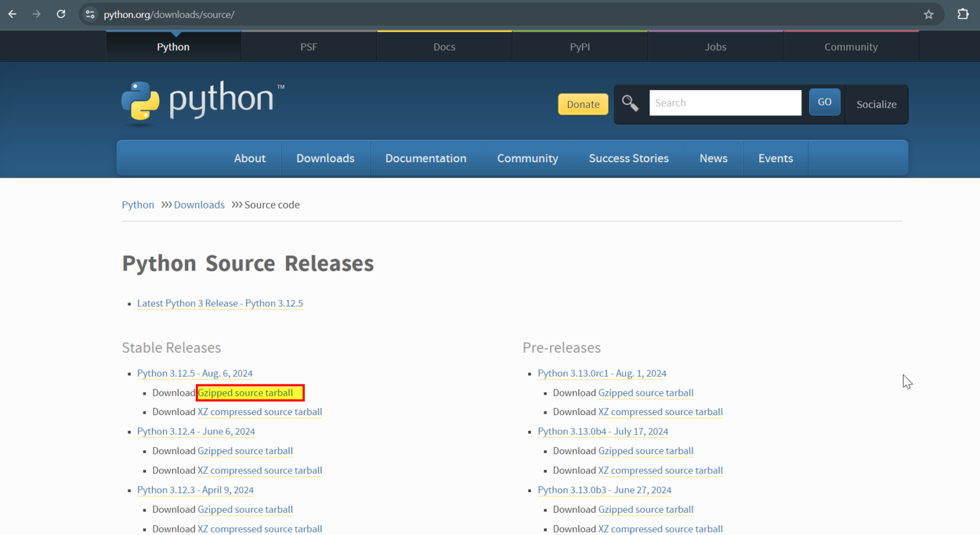Download XZ compressed tarball for Python 3.12.3
980x535 pixels.
pos(260,529)
